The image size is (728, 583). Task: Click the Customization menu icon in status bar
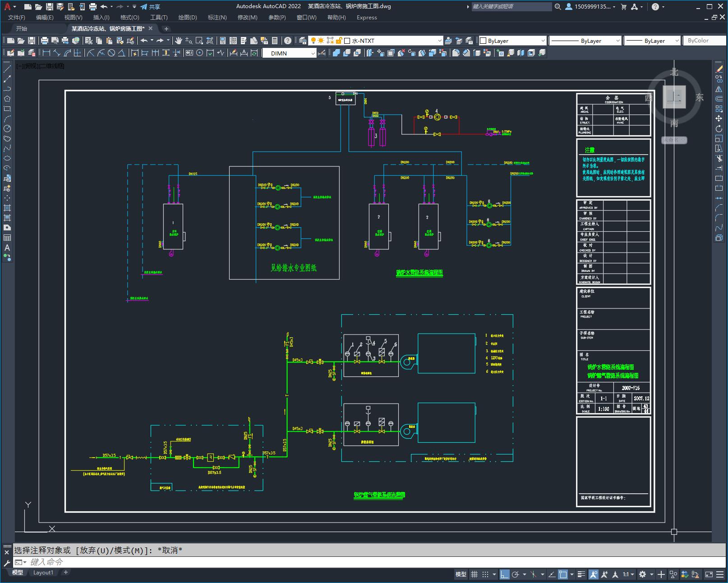tap(720, 574)
